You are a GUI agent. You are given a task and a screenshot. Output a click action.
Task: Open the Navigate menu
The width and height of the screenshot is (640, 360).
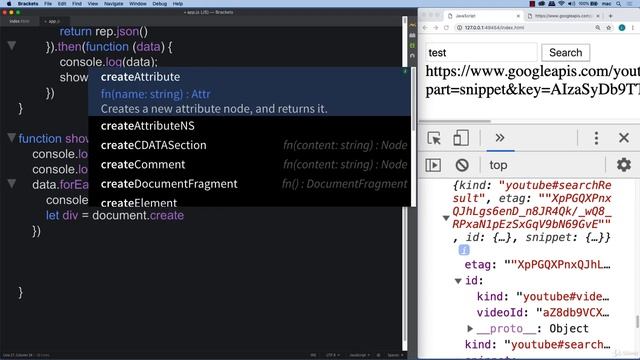(113, 4)
